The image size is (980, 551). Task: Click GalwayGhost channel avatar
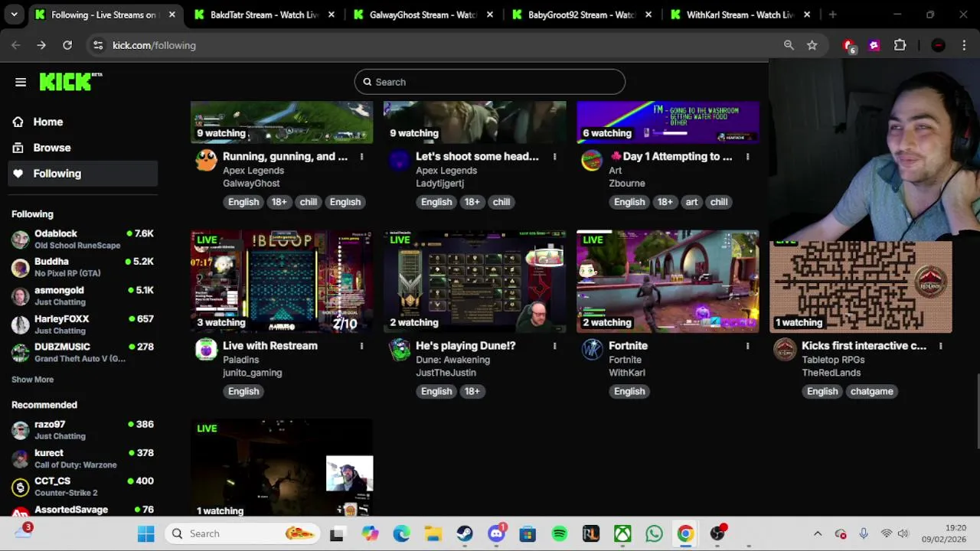pos(206,160)
